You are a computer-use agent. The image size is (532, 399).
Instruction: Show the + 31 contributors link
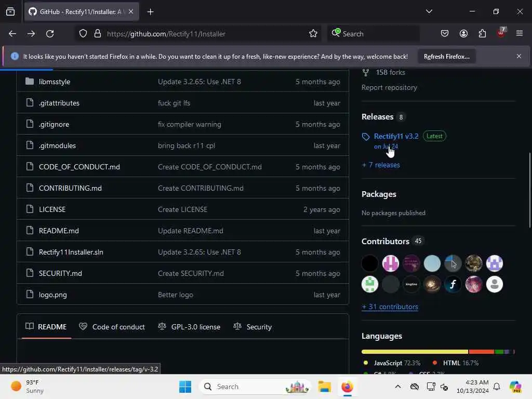coord(390,307)
